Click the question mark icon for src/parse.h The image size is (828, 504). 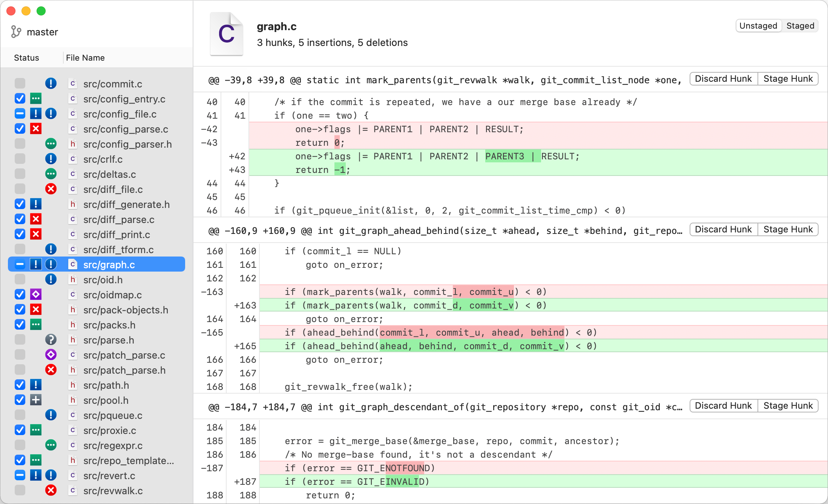pos(51,340)
